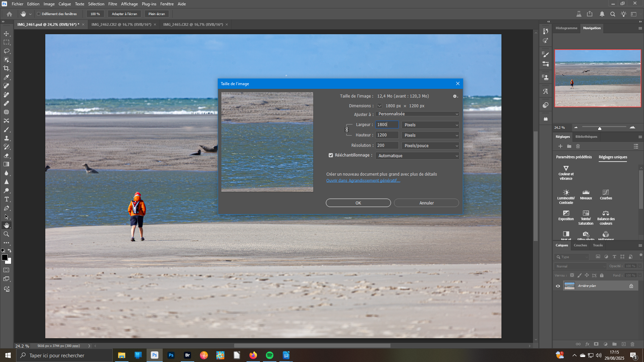Select the Gradient tool
The image size is (644, 362).
click(6, 165)
